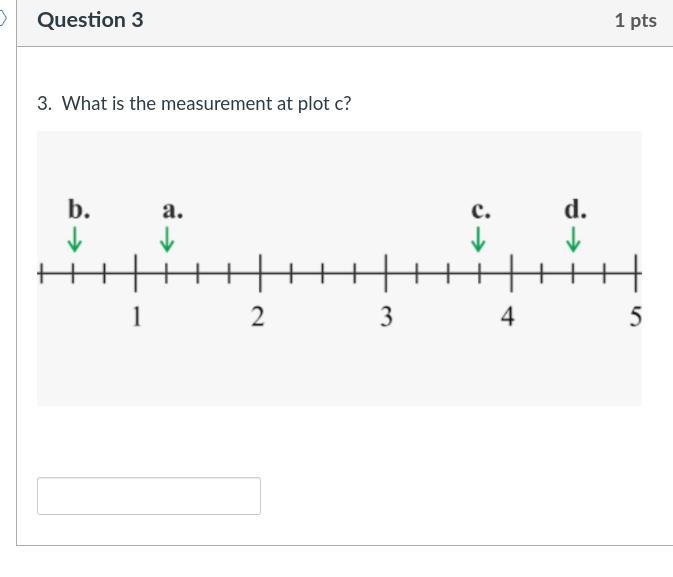Viewport: 673px width, 577px height.
Task: Click the letter label b. on the number line
Action: 79,210
